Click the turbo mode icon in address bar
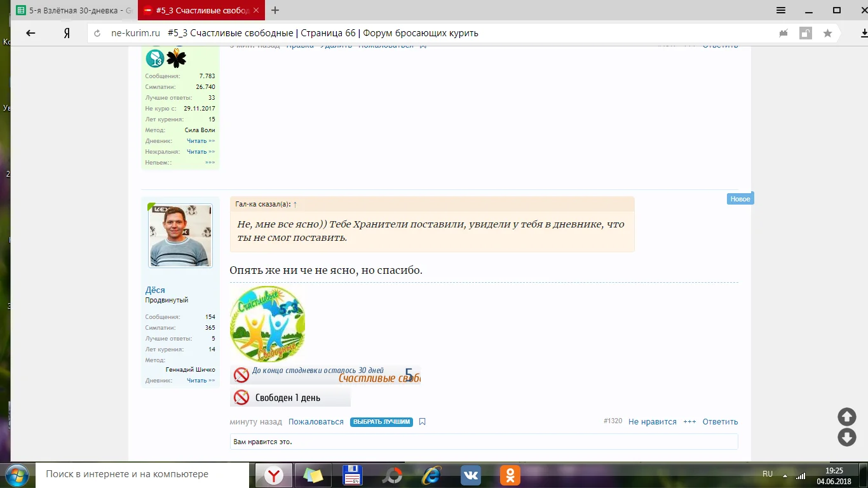The height and width of the screenshot is (488, 868). 784,33
